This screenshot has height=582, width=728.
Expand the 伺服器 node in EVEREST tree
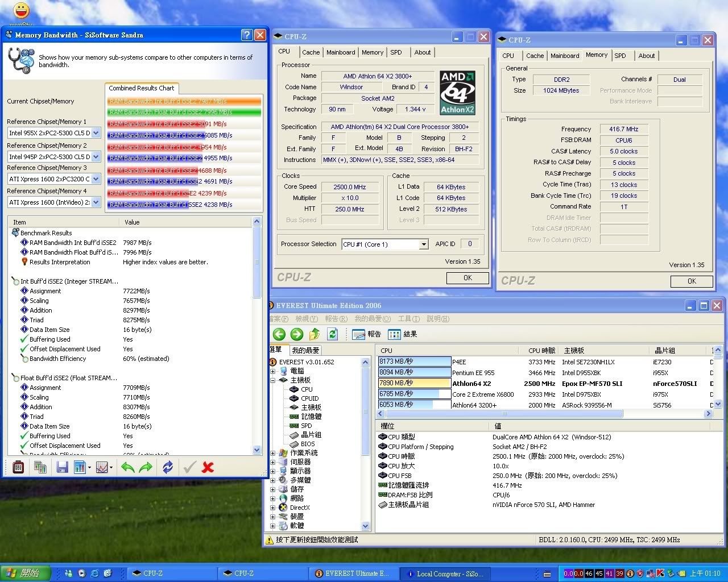273,462
